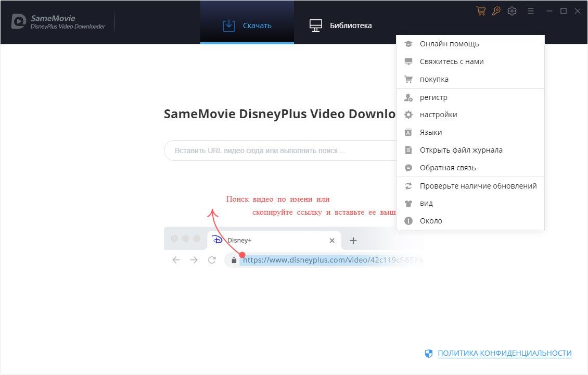Close the SameMovie window
Screen dimensions: 588x375
(x=578, y=11)
